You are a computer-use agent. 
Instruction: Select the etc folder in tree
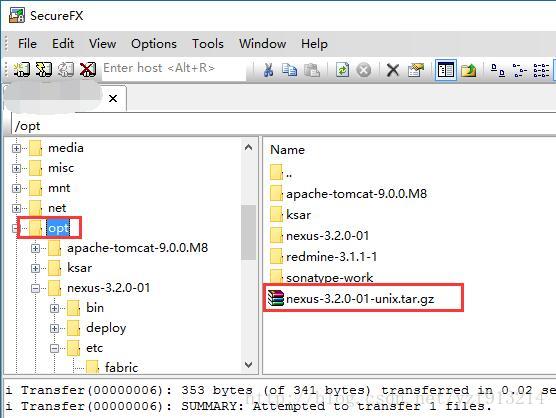pyautogui.click(x=94, y=348)
